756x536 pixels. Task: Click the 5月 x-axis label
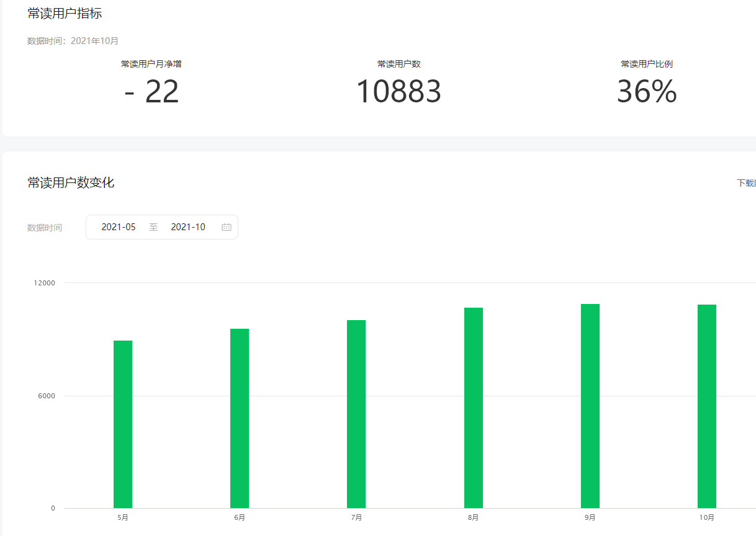[x=123, y=517]
